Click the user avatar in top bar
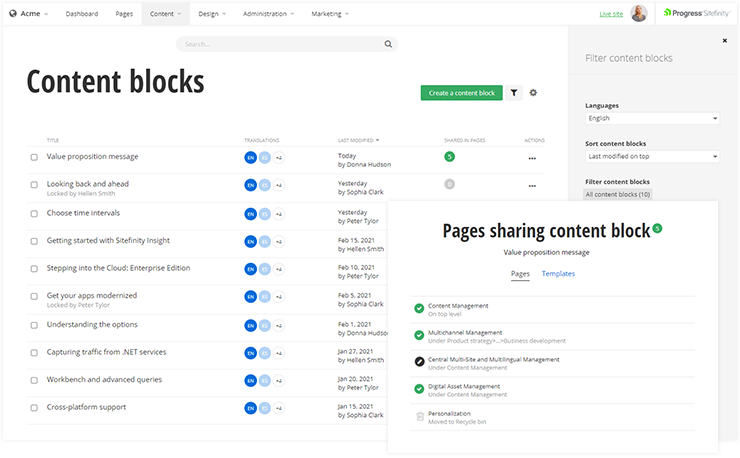 (x=639, y=14)
